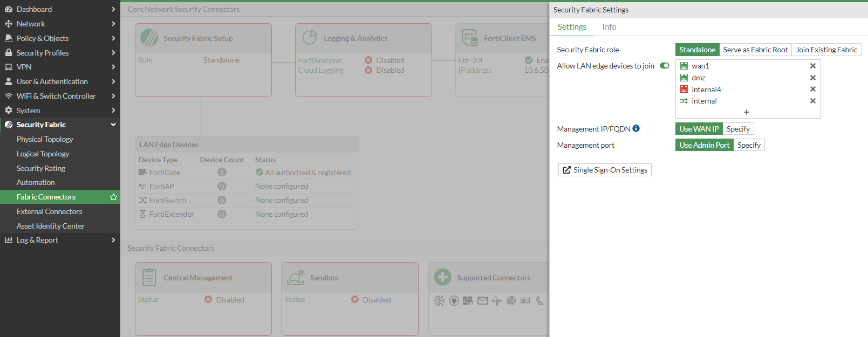
Task: Select Serve as Fabric Root role
Action: coord(755,50)
